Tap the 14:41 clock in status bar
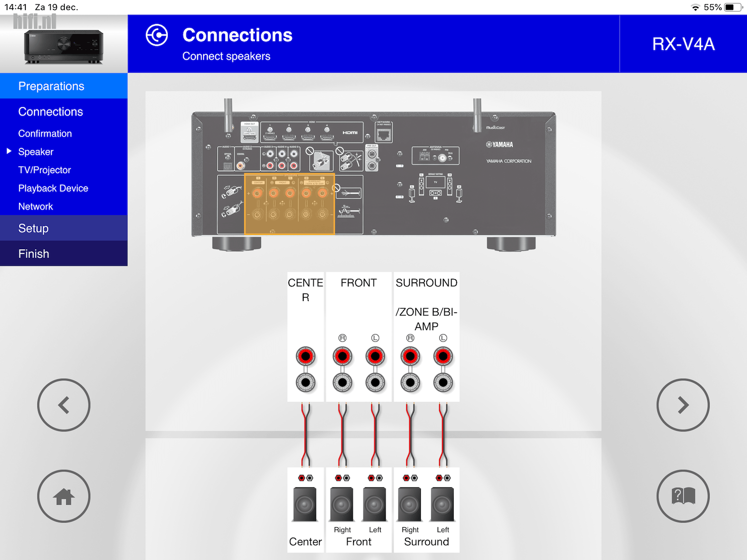747x560 pixels. [x=15, y=7]
